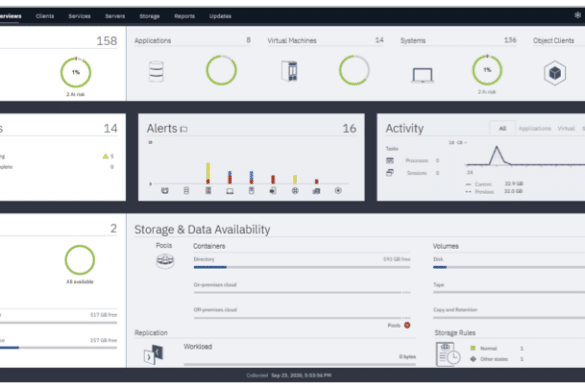Select the server alert icon under the tall yellow bar
The width and height of the screenshot is (585, 390).
(208, 191)
